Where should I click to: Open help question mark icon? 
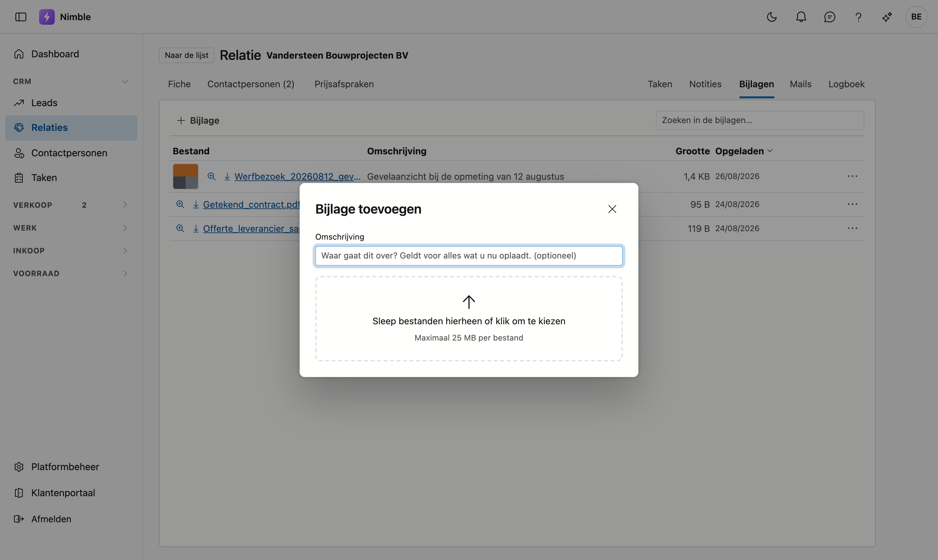[x=858, y=17]
